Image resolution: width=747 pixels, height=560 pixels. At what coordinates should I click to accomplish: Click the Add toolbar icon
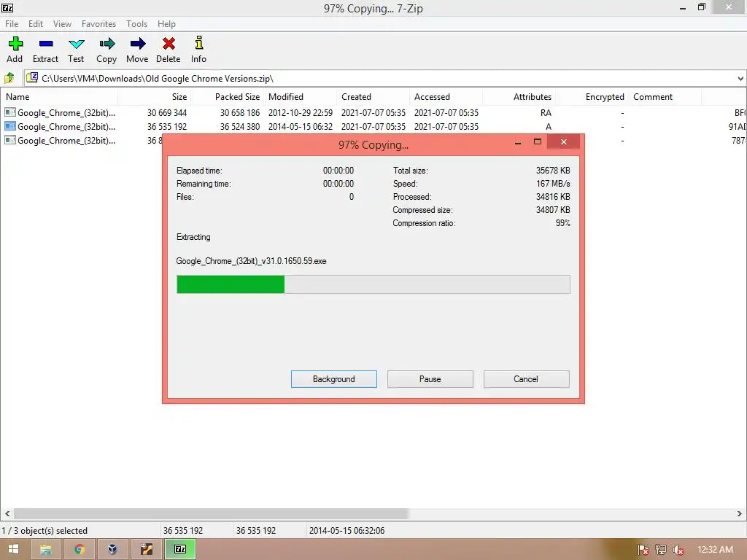(x=15, y=50)
